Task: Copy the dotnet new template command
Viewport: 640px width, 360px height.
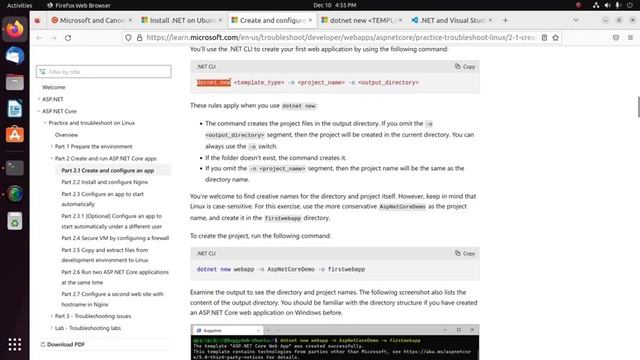Action: [x=465, y=67]
